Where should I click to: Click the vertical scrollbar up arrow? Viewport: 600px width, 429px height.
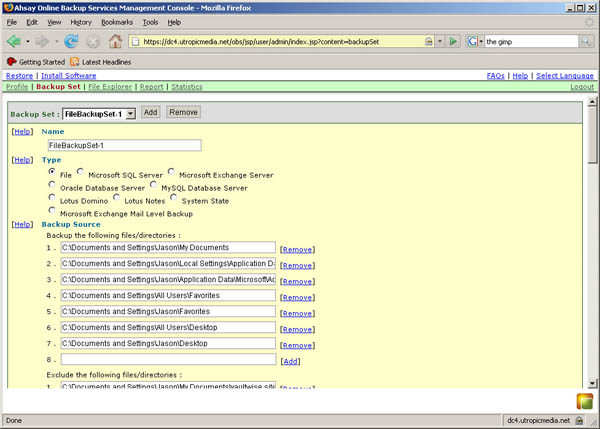[x=592, y=101]
